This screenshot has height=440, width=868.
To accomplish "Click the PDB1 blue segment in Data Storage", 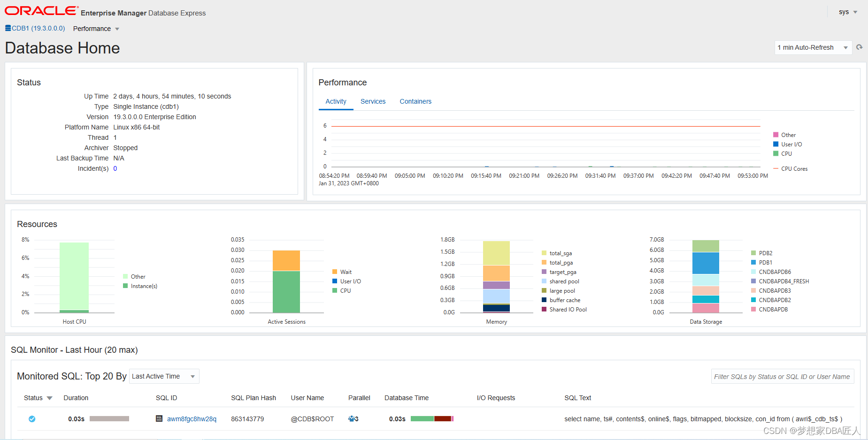I will pyautogui.click(x=706, y=263).
